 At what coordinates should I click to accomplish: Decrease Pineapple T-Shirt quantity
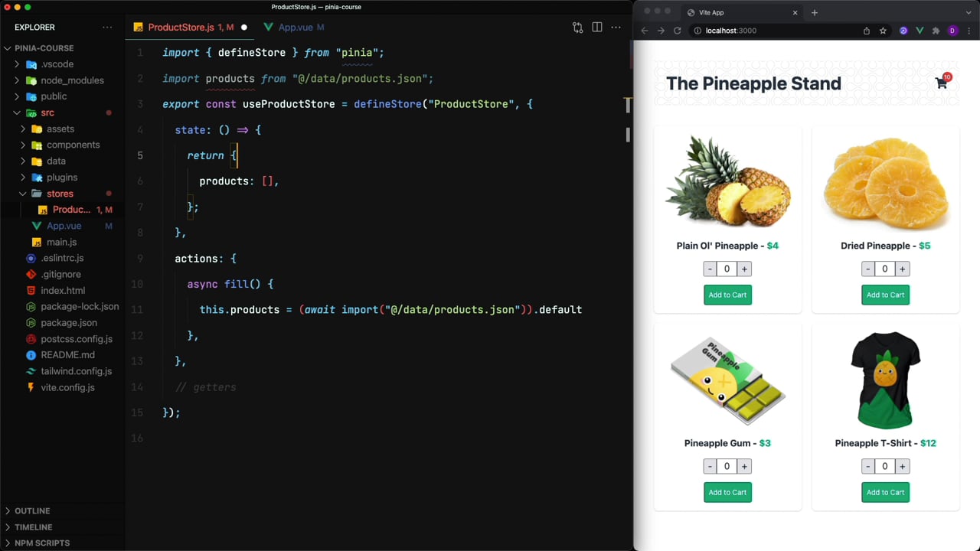click(867, 466)
